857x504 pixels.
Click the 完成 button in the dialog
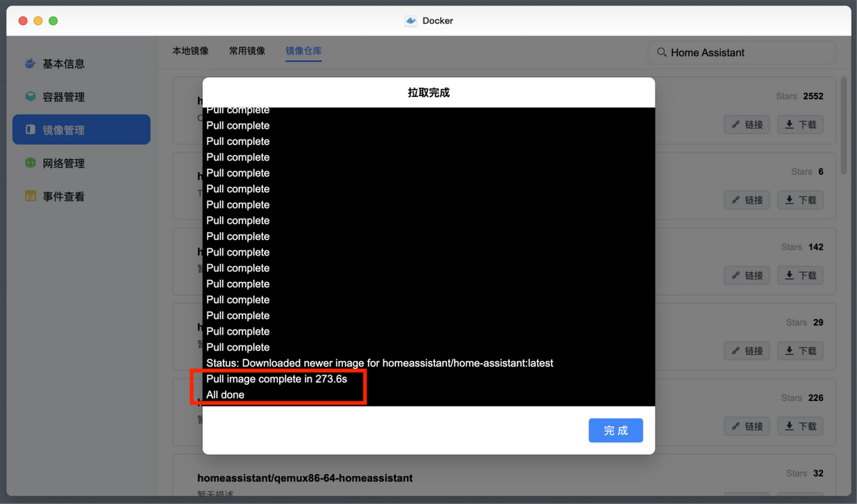click(616, 430)
